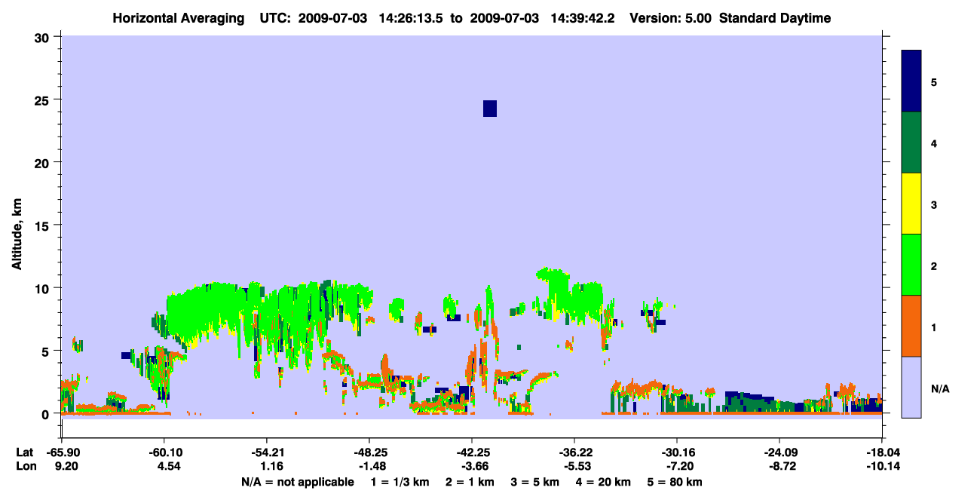Click the longitude label '-10.14'
This screenshot has height=503, width=980.
point(881,467)
